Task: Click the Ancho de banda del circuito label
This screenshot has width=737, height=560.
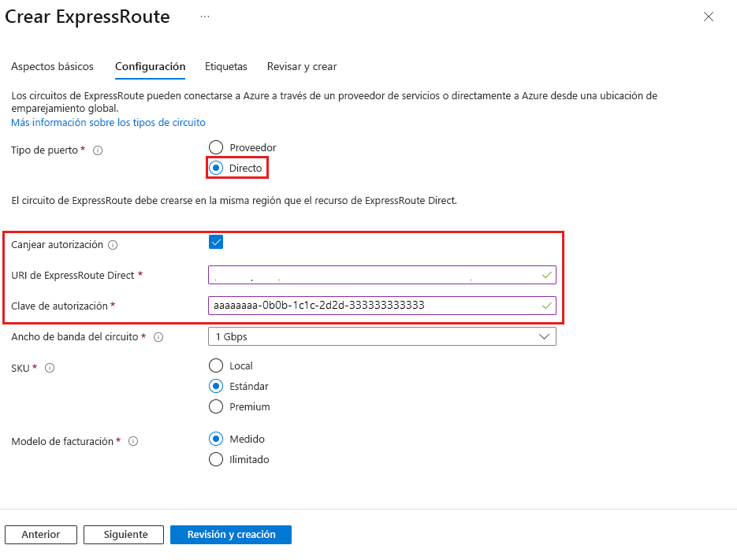Action: coord(75,337)
